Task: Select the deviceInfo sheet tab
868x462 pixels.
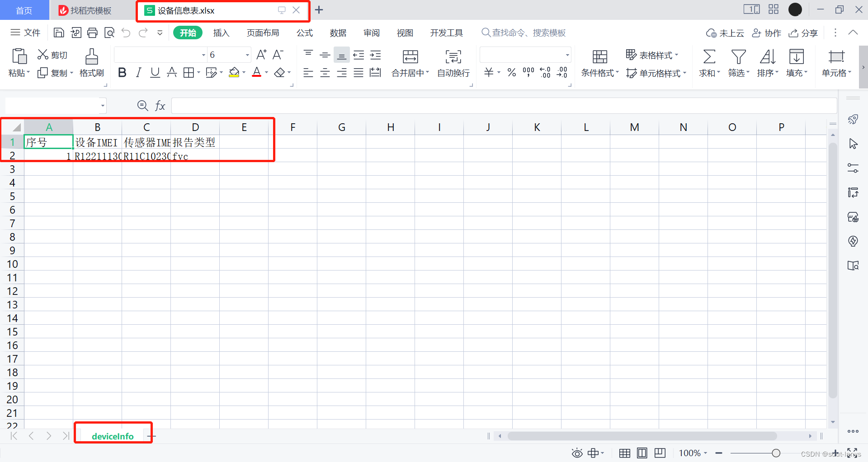Action: [x=113, y=436]
